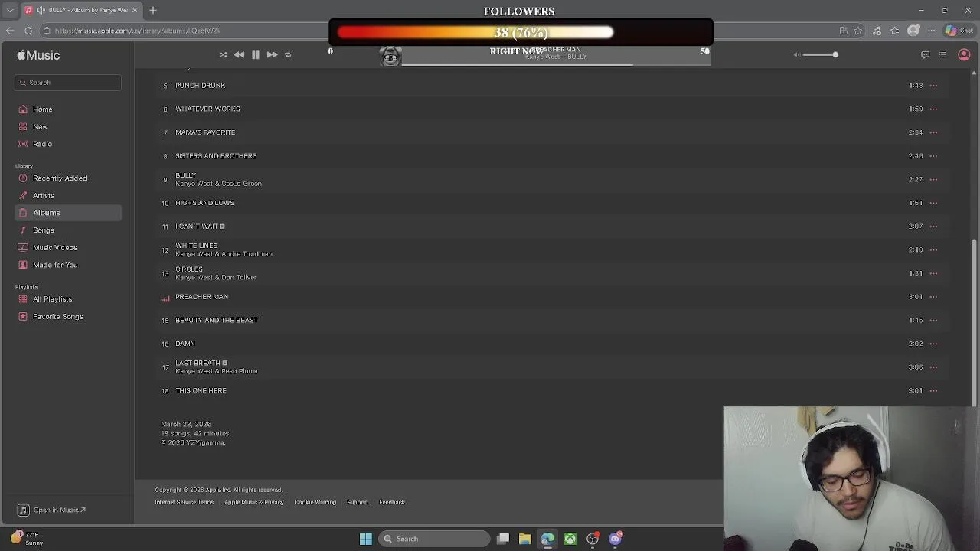Go to previous track

pos(239,54)
